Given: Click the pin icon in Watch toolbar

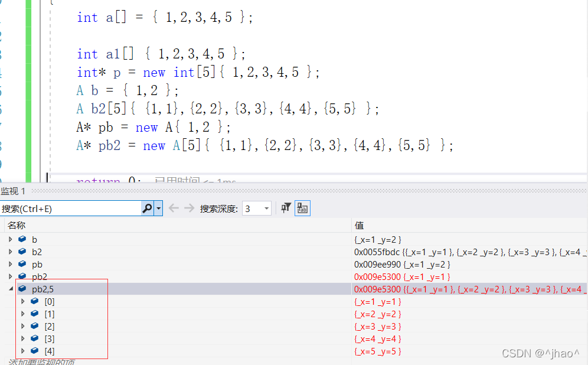Looking at the screenshot, I should click(286, 208).
